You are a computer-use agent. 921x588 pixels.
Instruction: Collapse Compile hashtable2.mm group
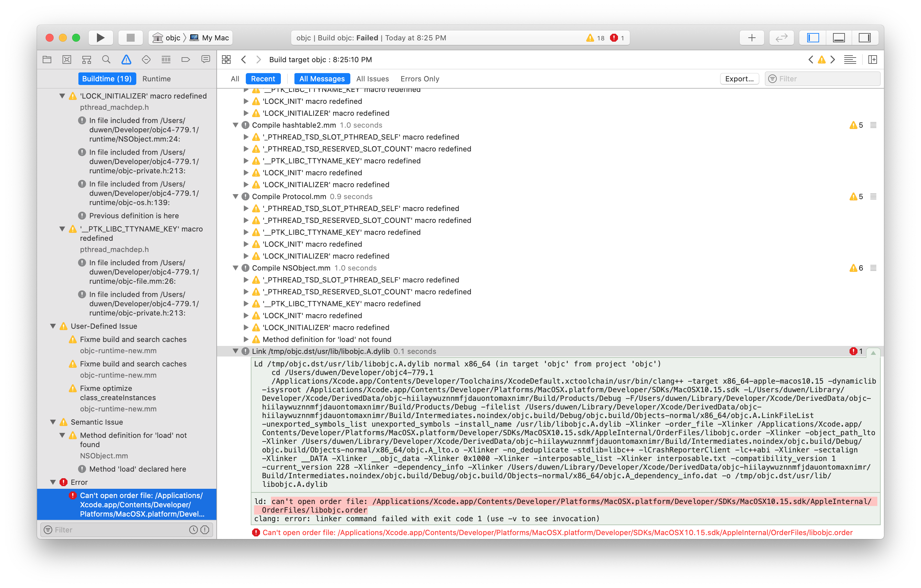(x=236, y=125)
